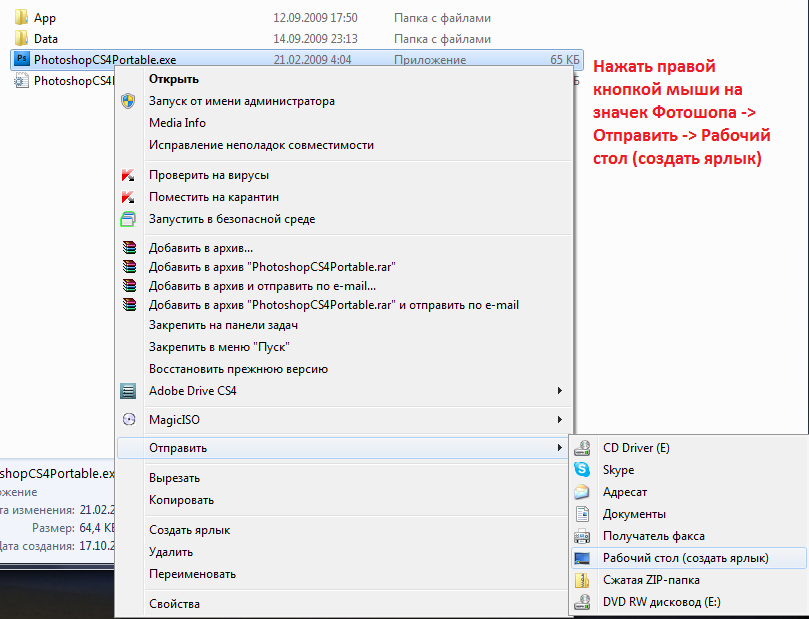Click the ZIP folder icon for Сжатая ZIP-папка
Screen dimensions: 809x619
(x=582, y=580)
